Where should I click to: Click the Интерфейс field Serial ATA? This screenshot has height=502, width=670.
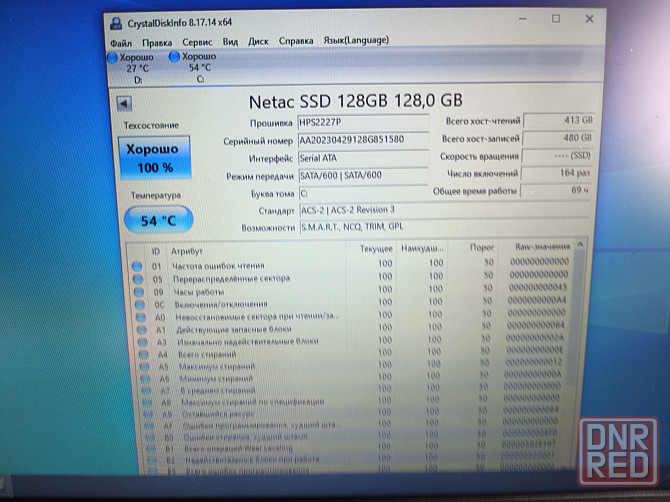[363, 158]
